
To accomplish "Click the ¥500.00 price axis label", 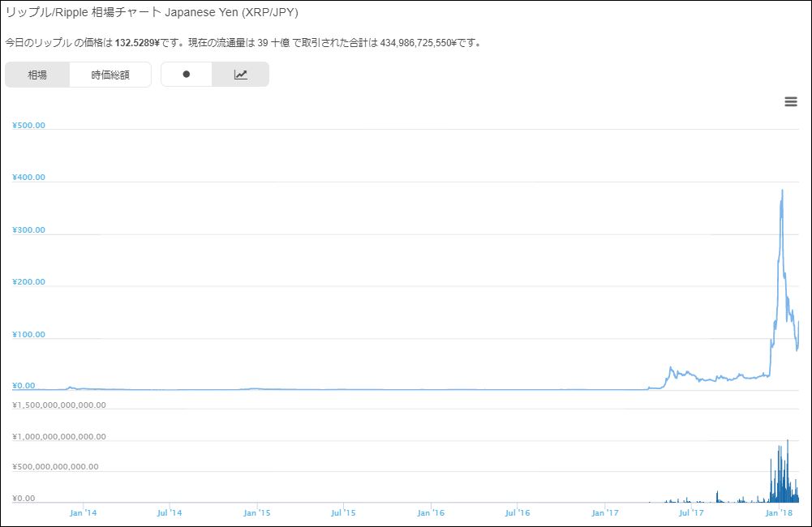I will (x=28, y=126).
